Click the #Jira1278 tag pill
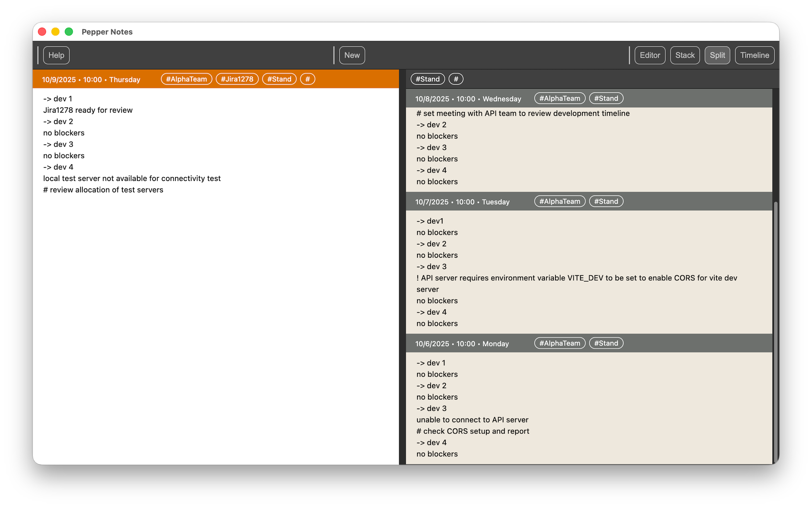Image resolution: width=812 pixels, height=508 pixels. [x=237, y=79]
